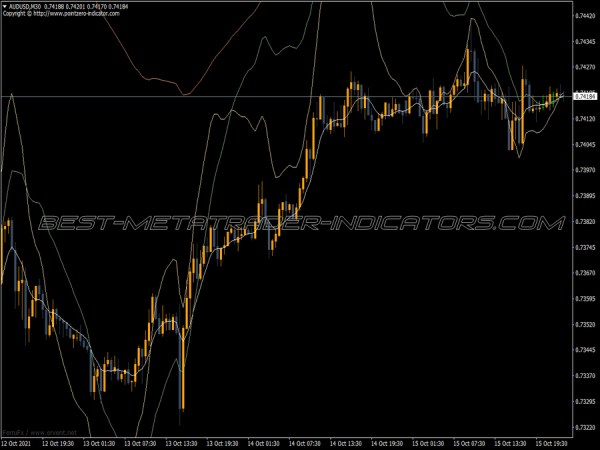
Task: Click the 0.73220 price axis label
Action: point(585,427)
